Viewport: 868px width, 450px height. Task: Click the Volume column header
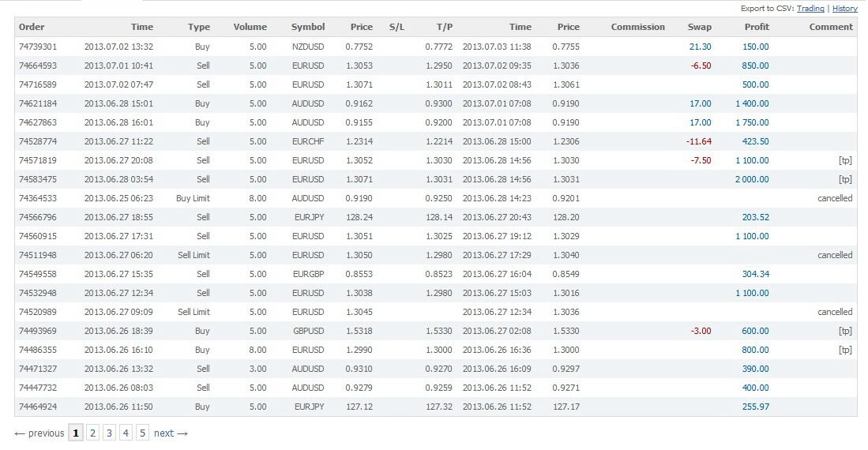point(250,27)
